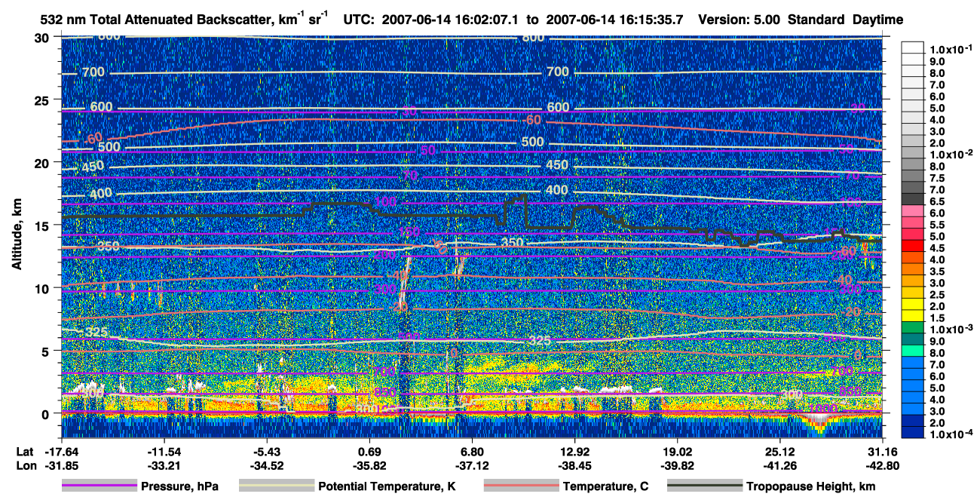Click longitude value '-33.21'
980x503 pixels.
(164, 465)
